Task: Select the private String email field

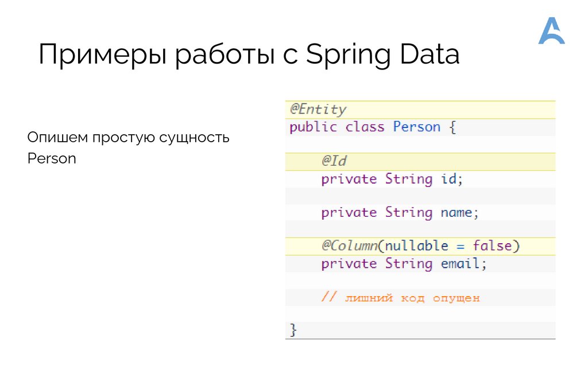Action: pyautogui.click(x=403, y=263)
